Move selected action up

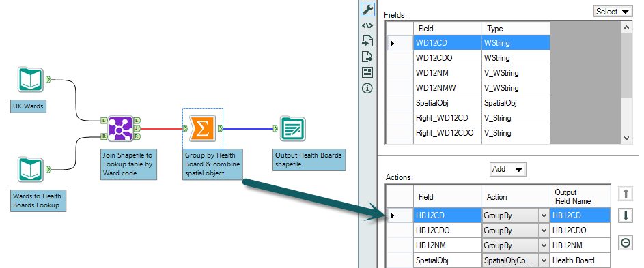(x=626, y=194)
